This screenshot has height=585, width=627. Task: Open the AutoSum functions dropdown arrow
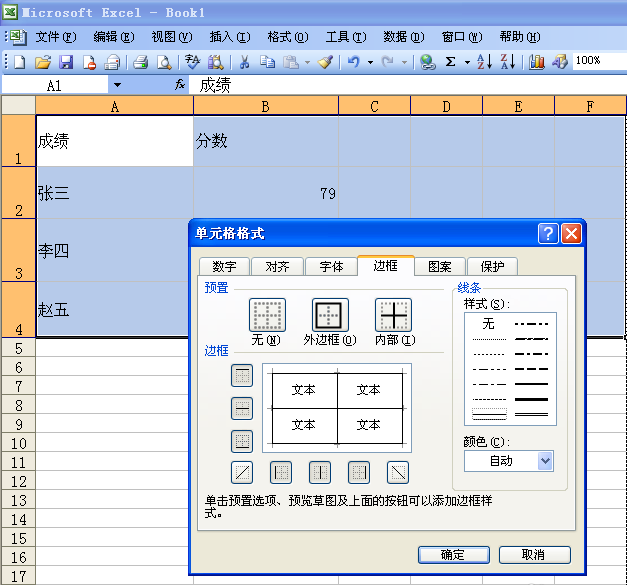[467, 62]
